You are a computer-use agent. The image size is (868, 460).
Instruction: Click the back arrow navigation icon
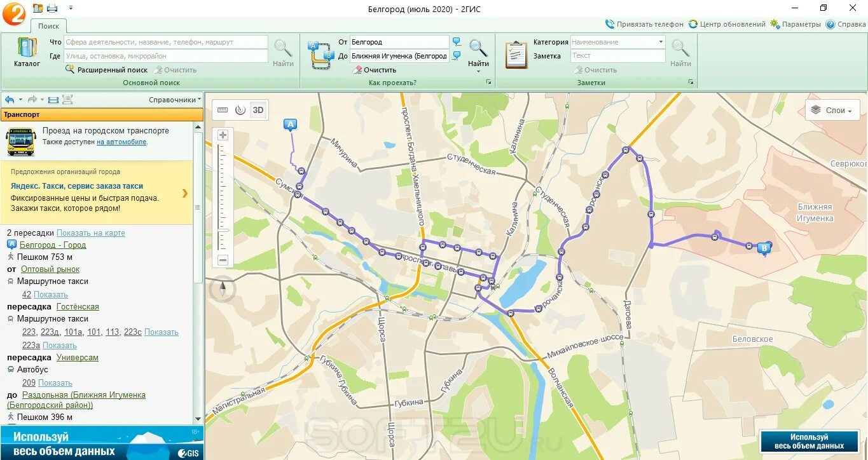pos(9,100)
